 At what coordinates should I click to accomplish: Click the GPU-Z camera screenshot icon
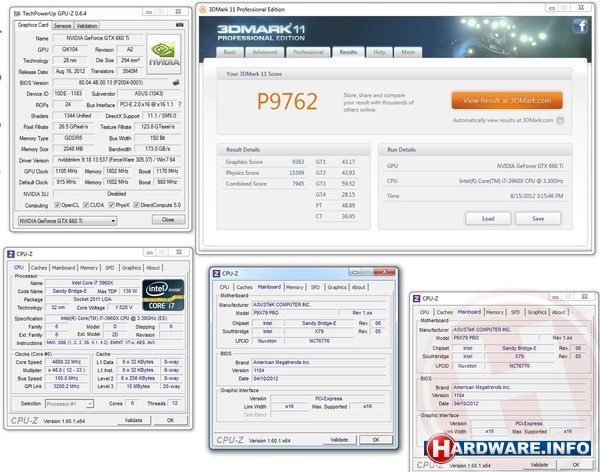179,25
